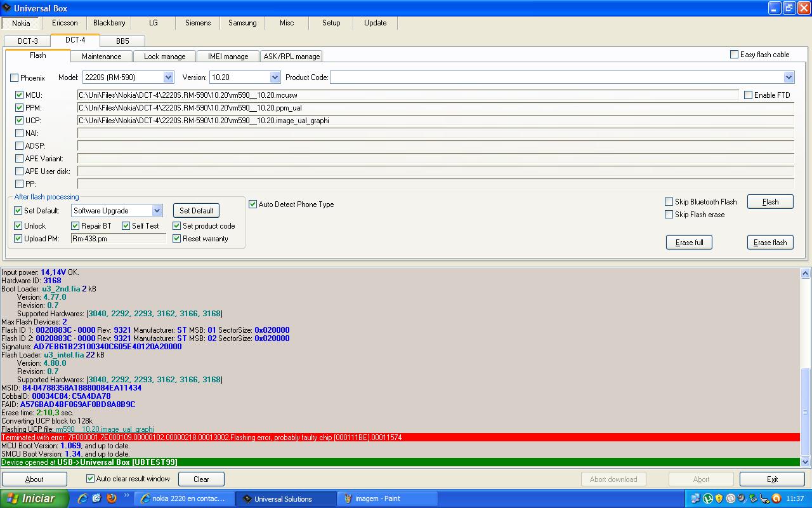812x508 pixels.
Task: Clear the result log with Clear
Action: pos(201,479)
